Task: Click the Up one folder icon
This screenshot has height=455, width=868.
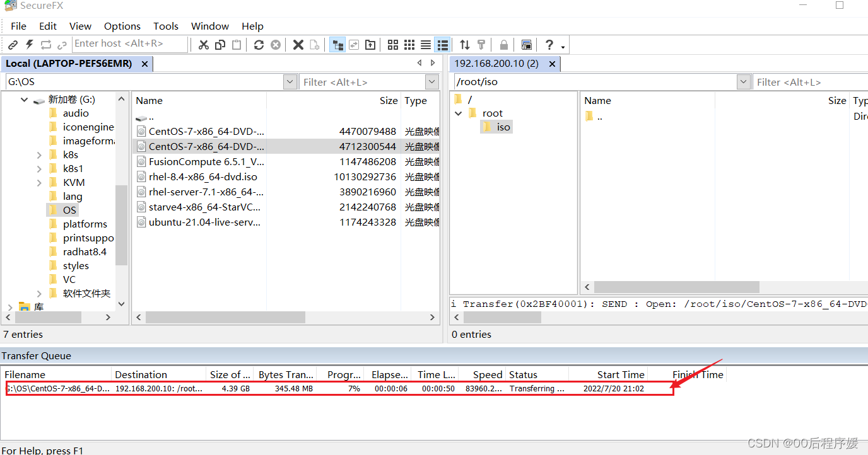Action: pos(370,45)
